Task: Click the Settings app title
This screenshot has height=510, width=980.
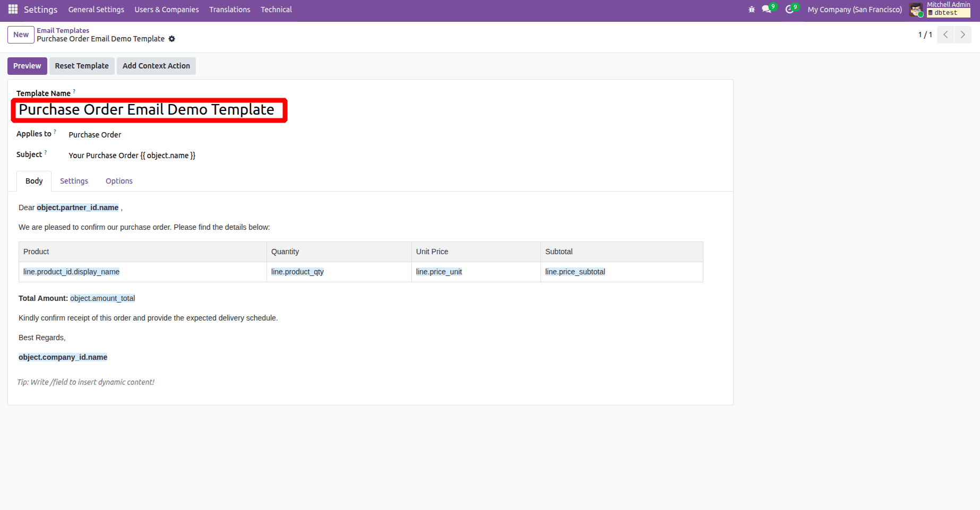Action: (40, 10)
